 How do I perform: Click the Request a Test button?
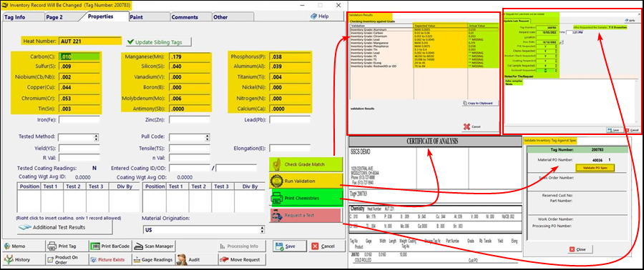tap(306, 215)
